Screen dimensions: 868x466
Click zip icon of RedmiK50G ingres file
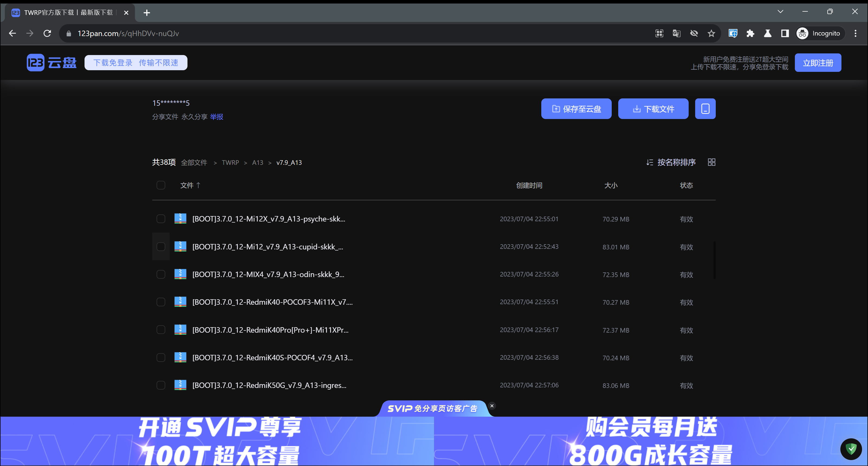coord(180,385)
